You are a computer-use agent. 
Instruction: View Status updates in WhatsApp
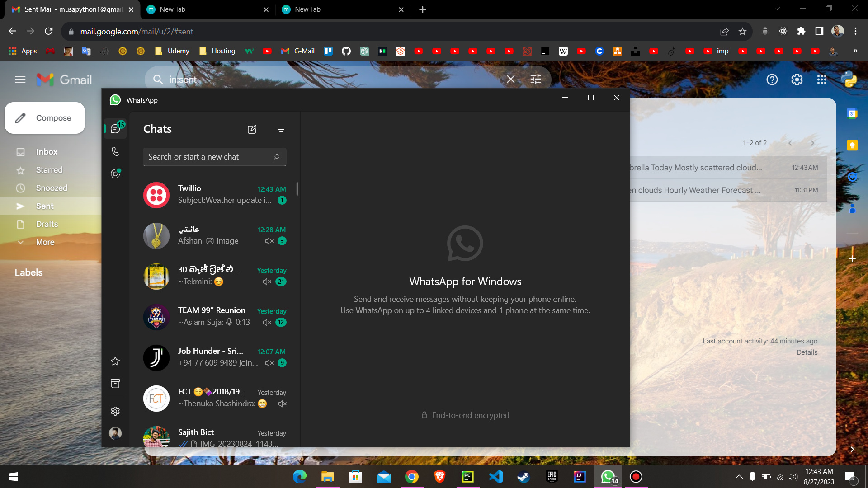115,174
